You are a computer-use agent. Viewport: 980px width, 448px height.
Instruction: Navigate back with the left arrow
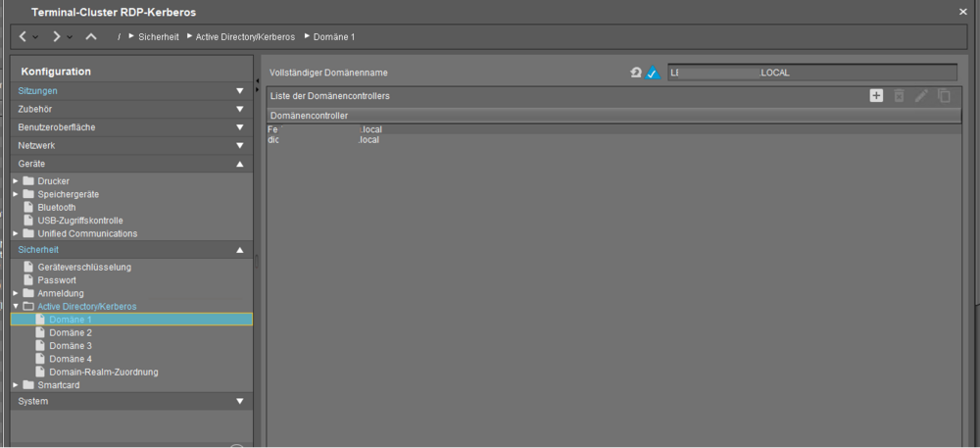pos(23,36)
